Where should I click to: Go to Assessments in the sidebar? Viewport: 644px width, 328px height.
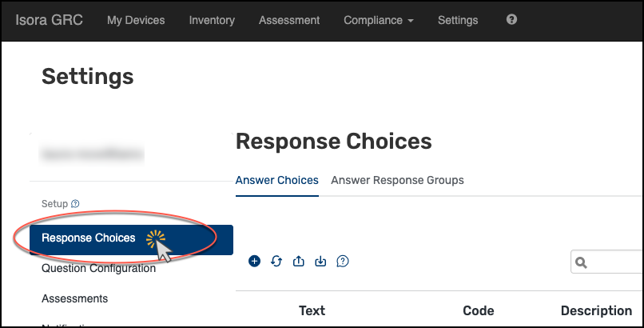[x=74, y=298]
